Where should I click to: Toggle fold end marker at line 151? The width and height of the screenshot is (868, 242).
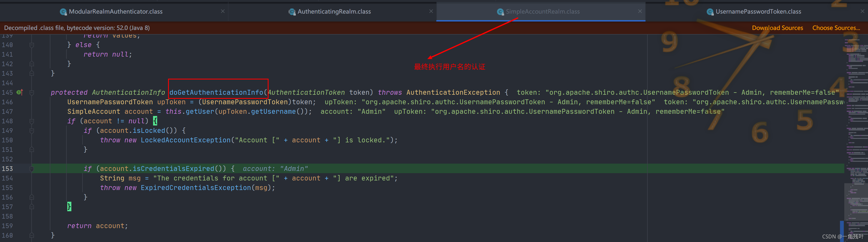pyautogui.click(x=32, y=149)
